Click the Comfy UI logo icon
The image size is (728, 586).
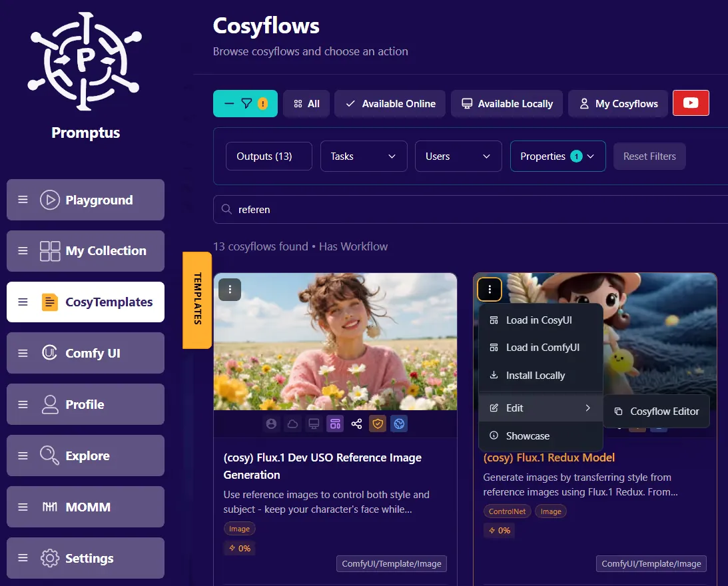pos(50,352)
